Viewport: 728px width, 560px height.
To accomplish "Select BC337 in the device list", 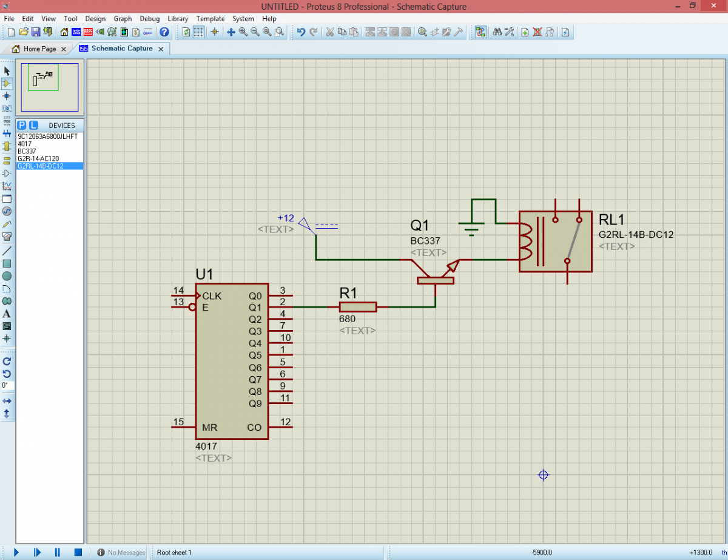I will pos(50,151).
